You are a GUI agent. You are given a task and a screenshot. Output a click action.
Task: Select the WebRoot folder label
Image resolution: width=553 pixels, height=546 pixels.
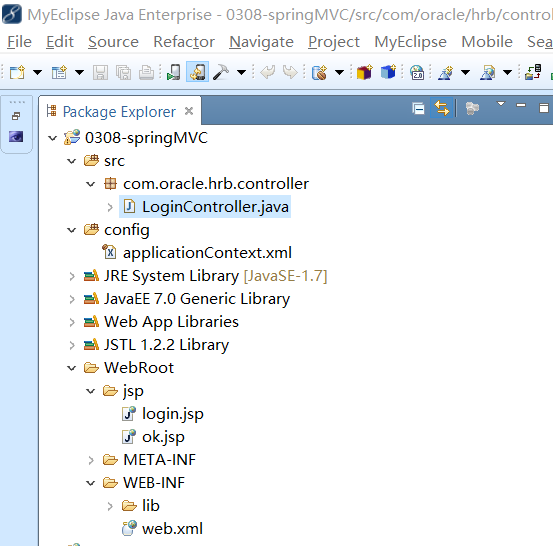(139, 368)
